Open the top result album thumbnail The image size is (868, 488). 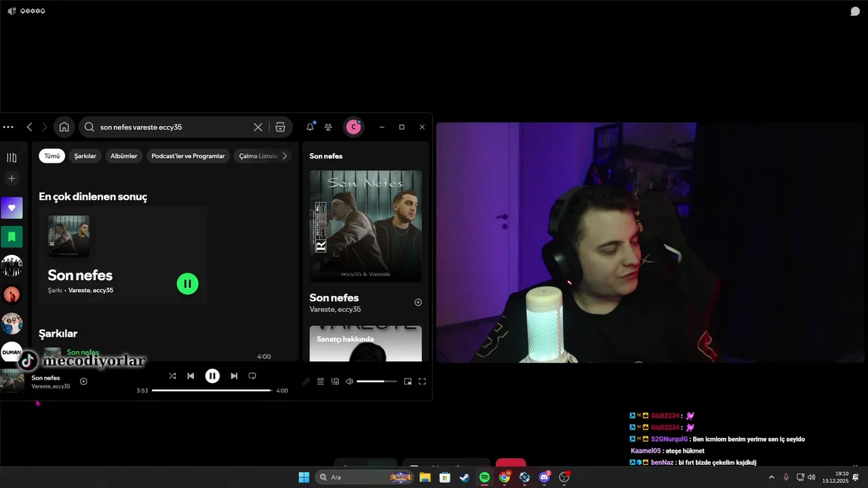[x=68, y=236]
